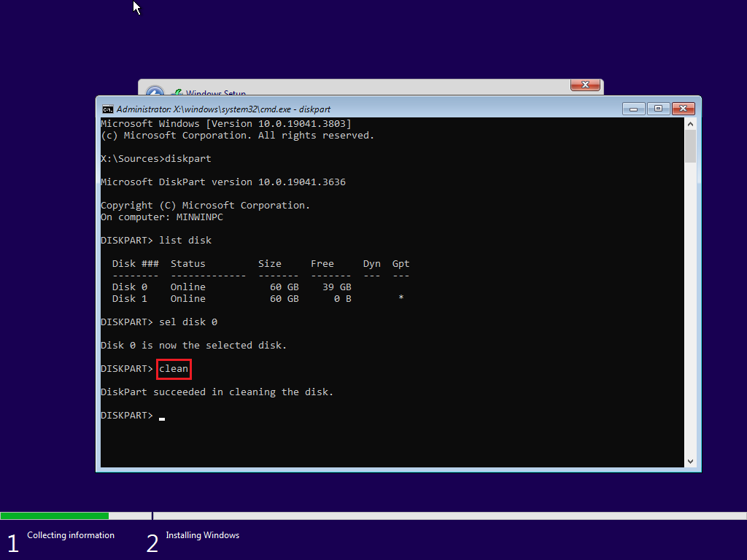Image resolution: width=747 pixels, height=560 pixels.
Task: Close the Windows Setup window behind
Action: (585, 85)
